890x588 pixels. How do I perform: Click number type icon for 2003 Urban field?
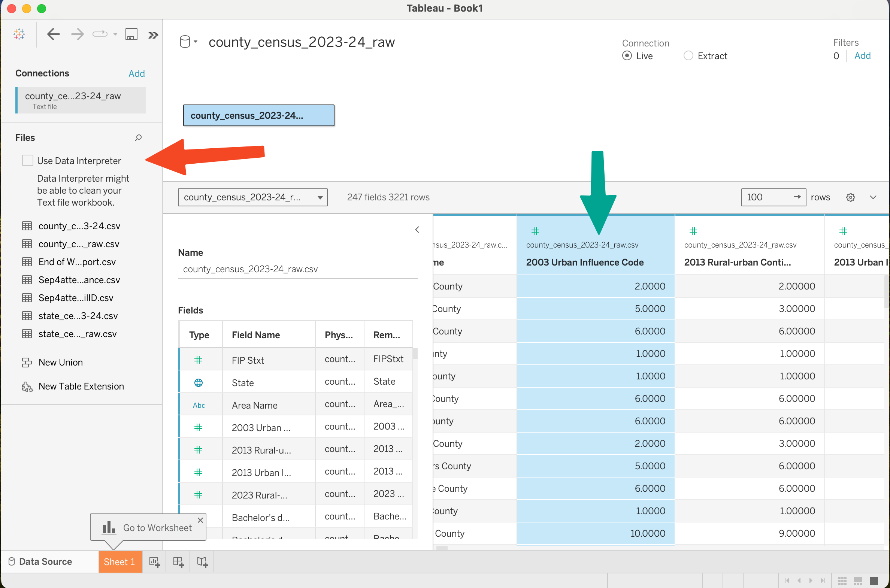click(199, 427)
